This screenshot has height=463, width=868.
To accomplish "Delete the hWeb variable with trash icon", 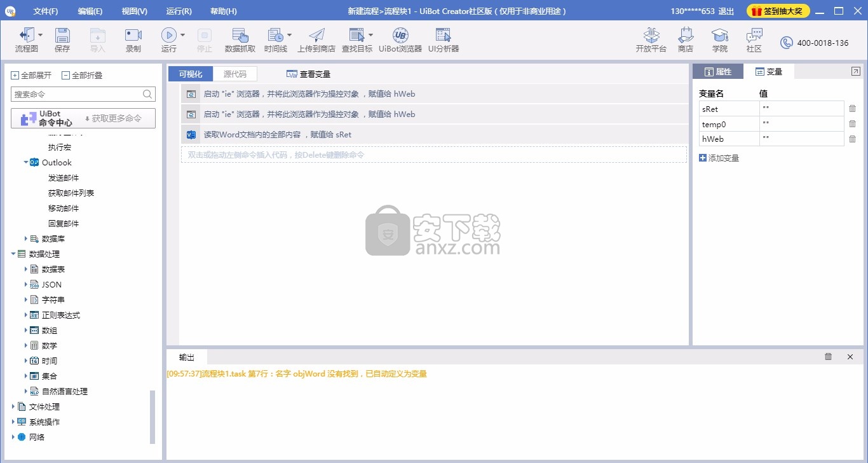I will click(853, 139).
